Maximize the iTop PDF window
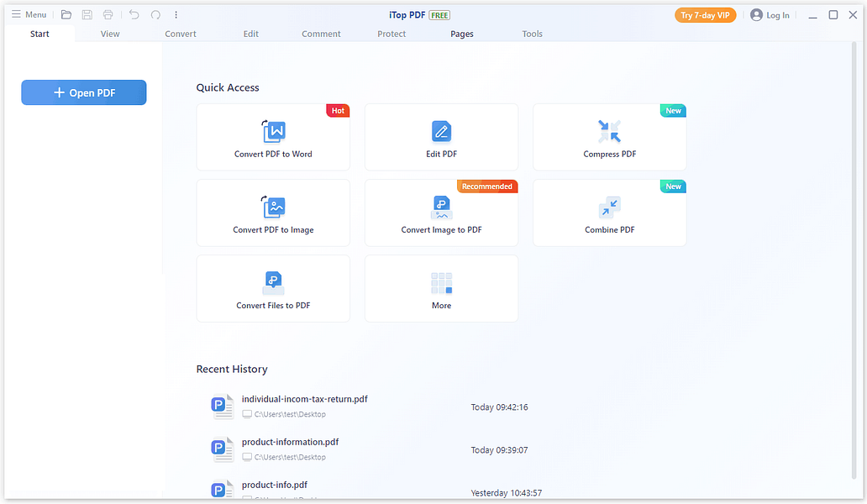Screen dimensions: 867x504 (x=833, y=15)
